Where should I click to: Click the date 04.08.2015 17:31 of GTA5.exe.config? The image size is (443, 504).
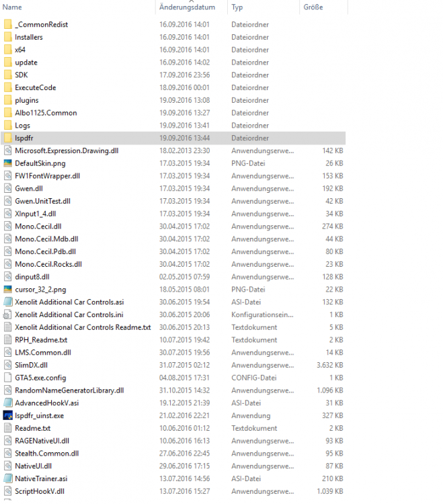coord(184,378)
